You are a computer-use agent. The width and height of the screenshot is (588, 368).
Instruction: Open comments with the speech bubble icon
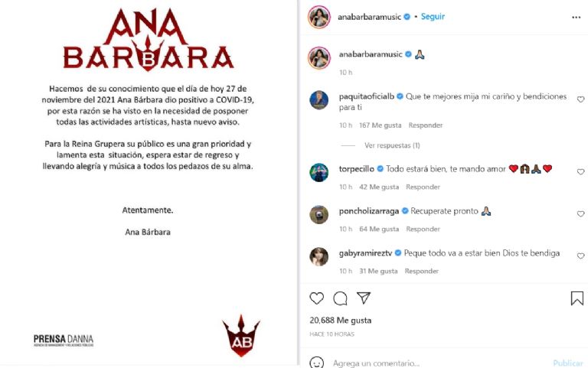coord(340,298)
